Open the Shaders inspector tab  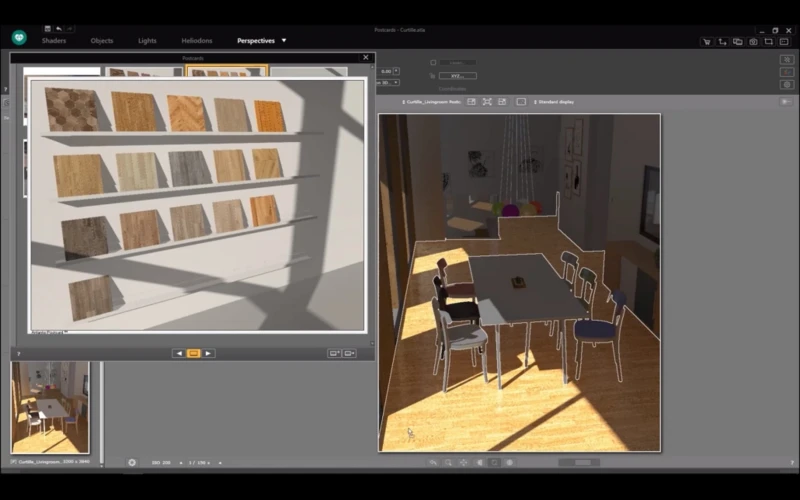(x=56, y=41)
